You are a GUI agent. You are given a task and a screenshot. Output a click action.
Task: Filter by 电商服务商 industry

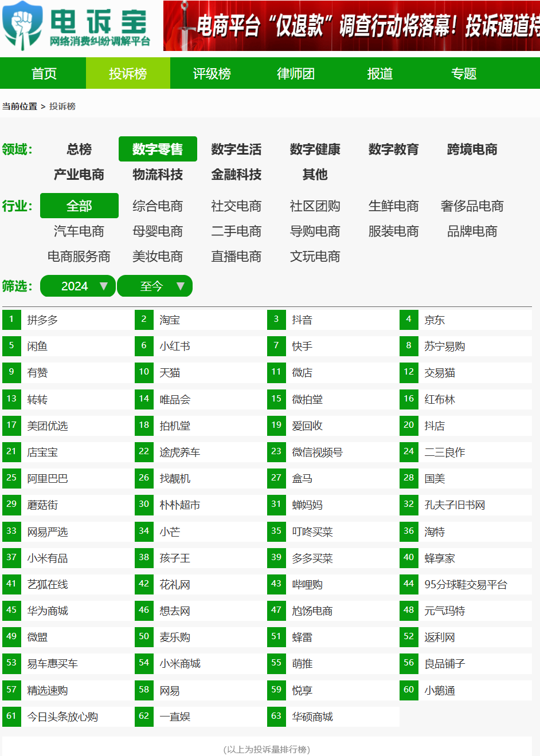(79, 256)
